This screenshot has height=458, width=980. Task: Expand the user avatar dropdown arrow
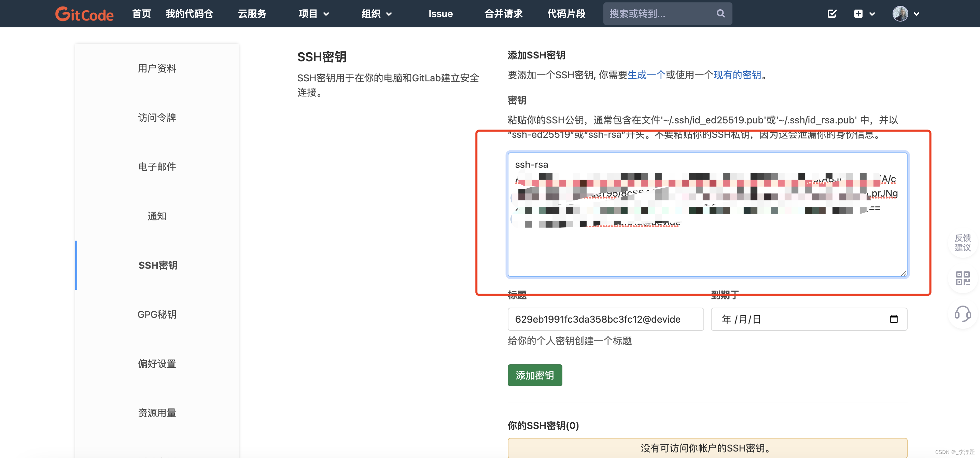click(916, 14)
